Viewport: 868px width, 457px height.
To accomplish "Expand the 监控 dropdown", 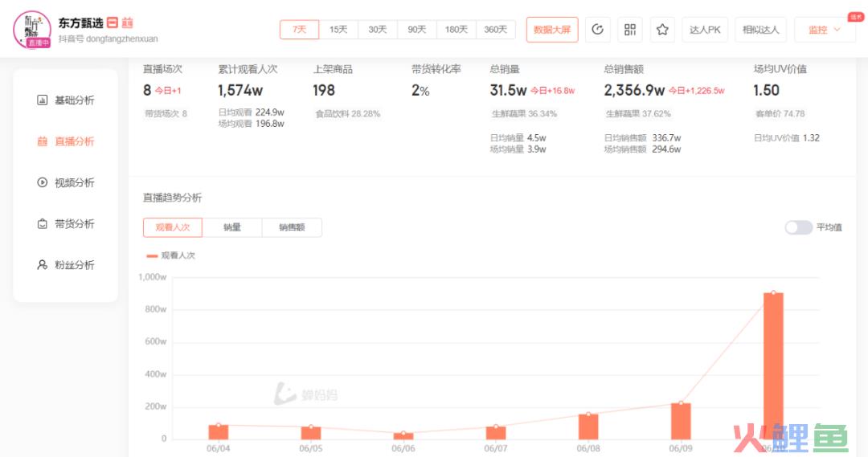I will tap(825, 30).
